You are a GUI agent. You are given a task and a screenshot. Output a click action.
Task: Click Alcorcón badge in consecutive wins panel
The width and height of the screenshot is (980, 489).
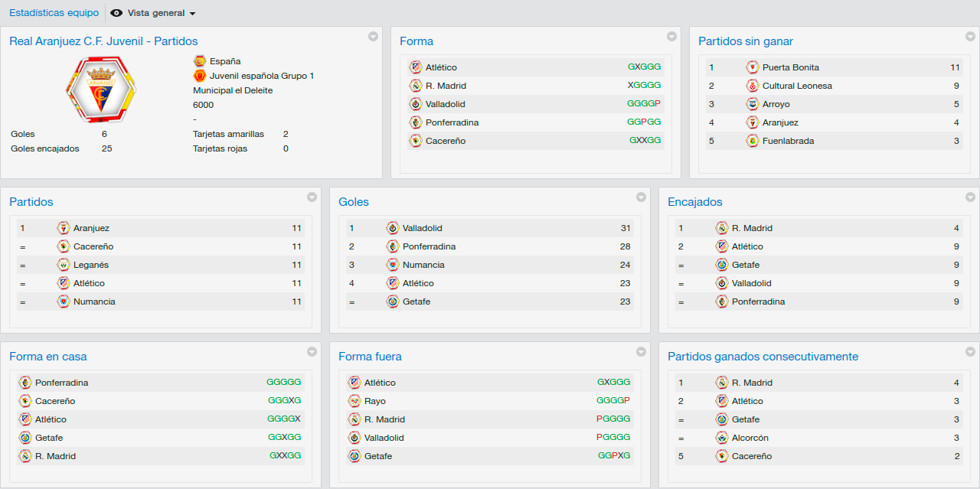(x=722, y=438)
